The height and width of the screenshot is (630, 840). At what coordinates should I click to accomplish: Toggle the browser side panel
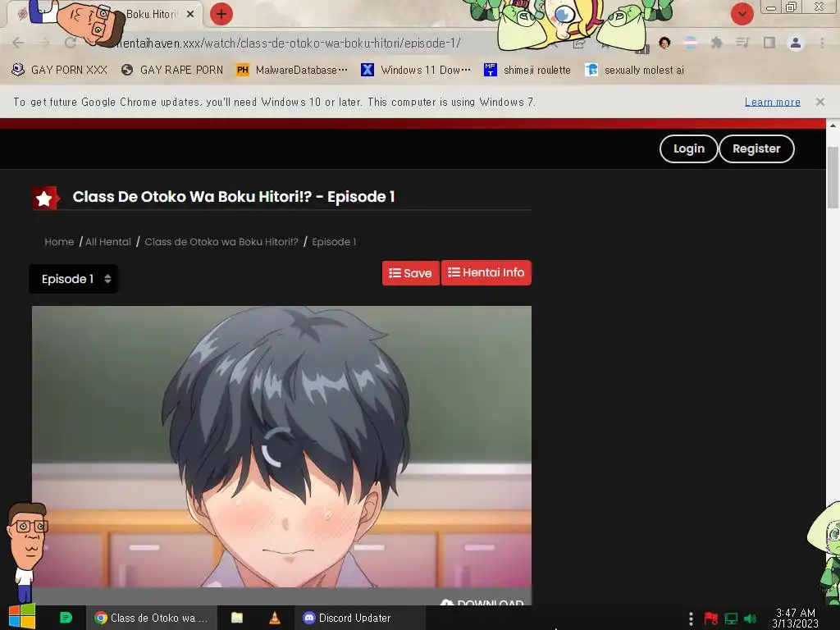pos(769,43)
